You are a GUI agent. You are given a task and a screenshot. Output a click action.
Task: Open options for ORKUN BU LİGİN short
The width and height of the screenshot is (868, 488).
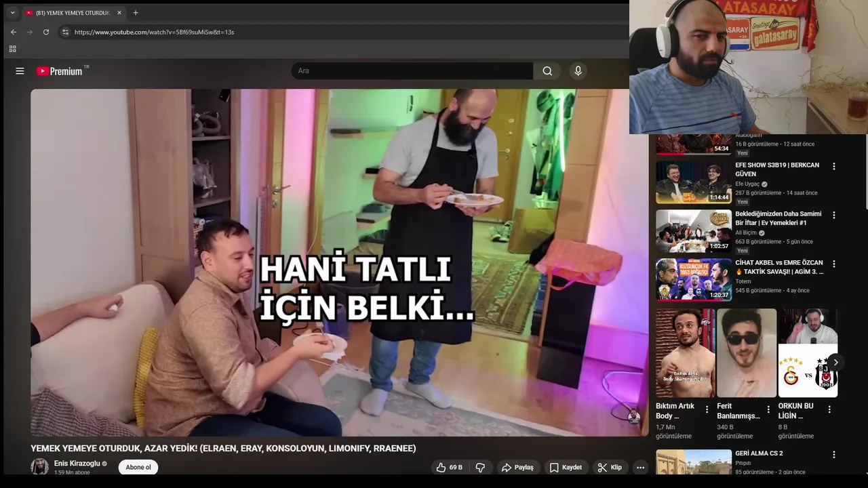point(829,409)
